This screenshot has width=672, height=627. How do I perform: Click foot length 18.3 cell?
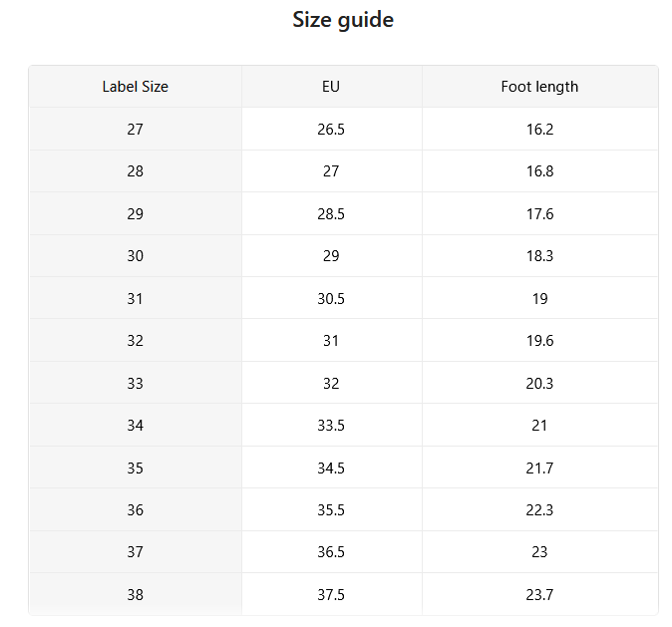(x=539, y=256)
